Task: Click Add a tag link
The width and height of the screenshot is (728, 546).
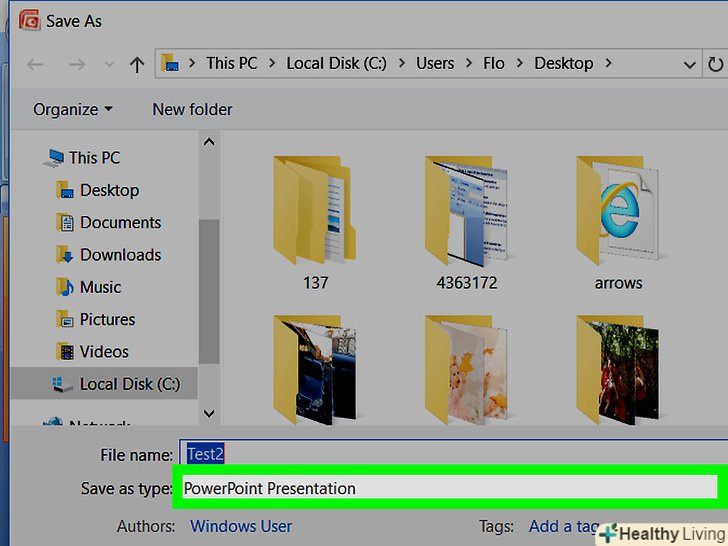Action: click(564, 526)
